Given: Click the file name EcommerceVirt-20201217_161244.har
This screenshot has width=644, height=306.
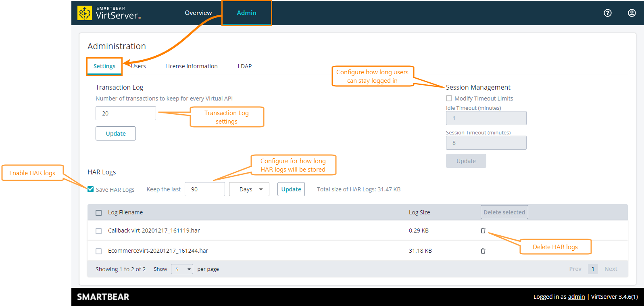Looking at the screenshot, I should [x=158, y=251].
